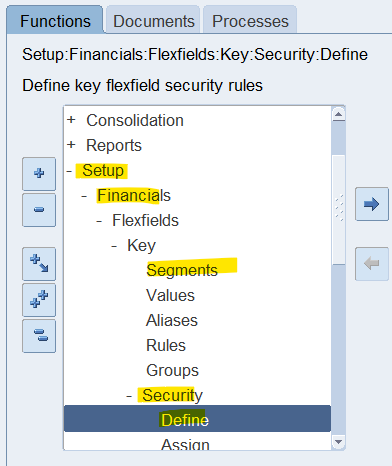Select the Functions tab
Screen dimensions: 392x466
click(55, 21)
